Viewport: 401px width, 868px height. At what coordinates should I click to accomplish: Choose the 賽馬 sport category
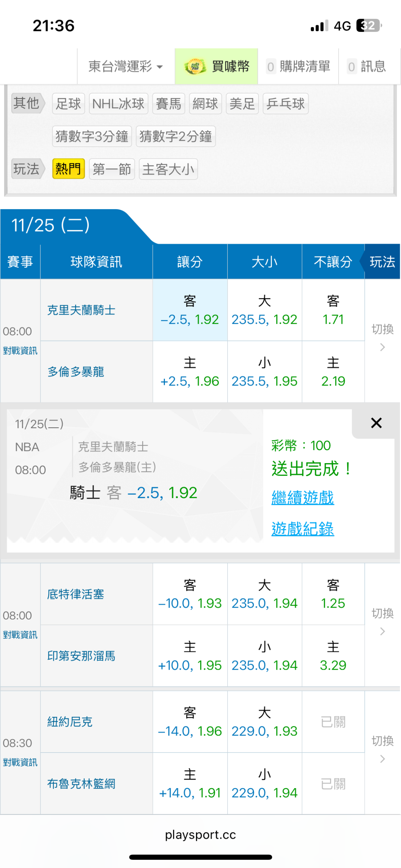click(169, 104)
